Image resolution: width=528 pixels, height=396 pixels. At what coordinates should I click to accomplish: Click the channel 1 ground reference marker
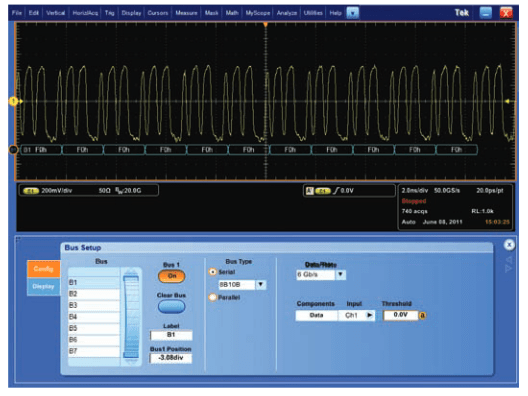coord(13,101)
